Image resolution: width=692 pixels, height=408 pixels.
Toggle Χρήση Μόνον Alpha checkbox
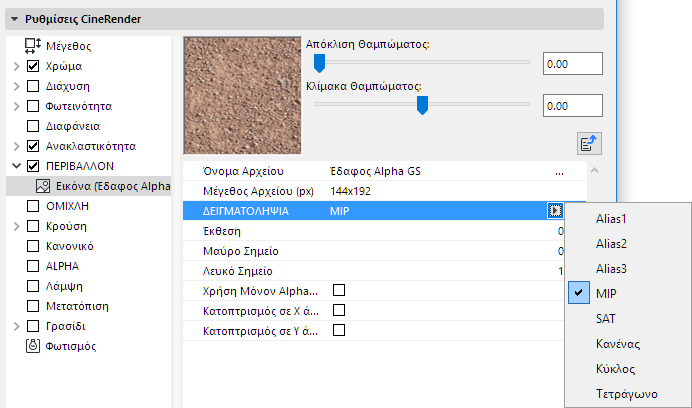point(339,290)
